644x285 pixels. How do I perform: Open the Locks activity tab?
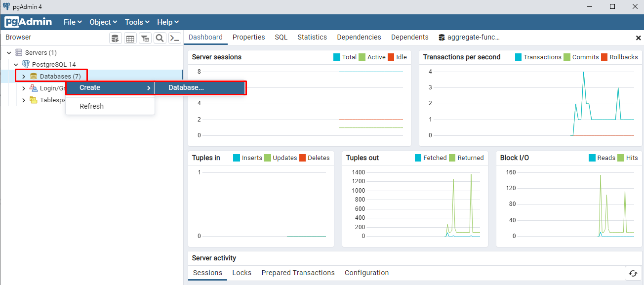tap(242, 273)
